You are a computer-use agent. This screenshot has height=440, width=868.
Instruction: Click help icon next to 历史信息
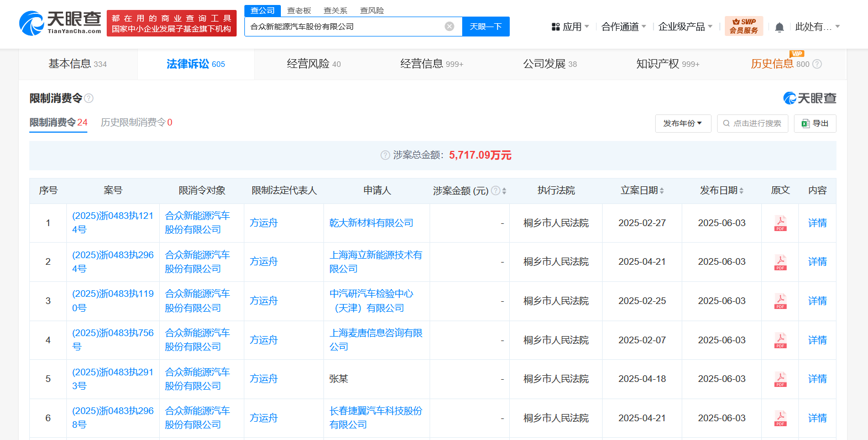pos(817,64)
